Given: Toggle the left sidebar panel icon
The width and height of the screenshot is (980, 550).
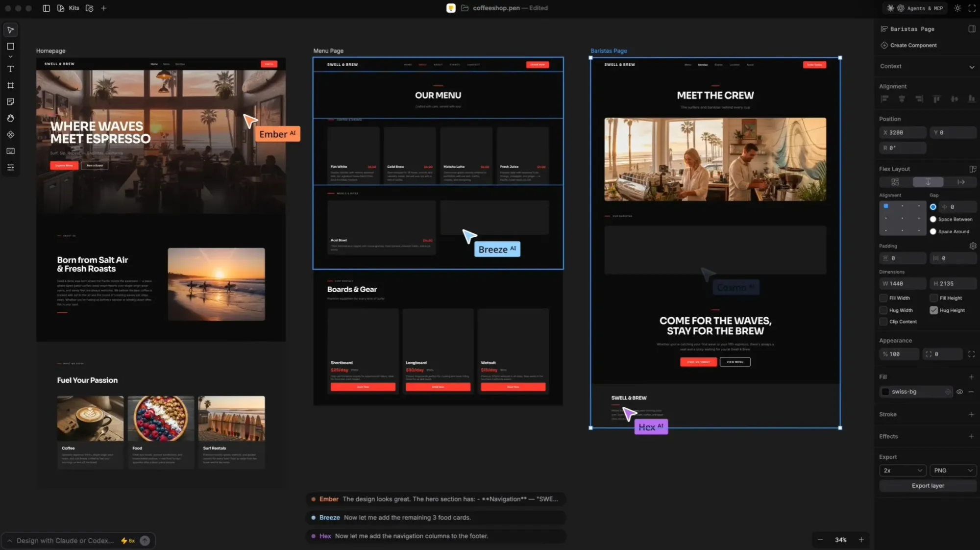Looking at the screenshot, I should (x=46, y=8).
